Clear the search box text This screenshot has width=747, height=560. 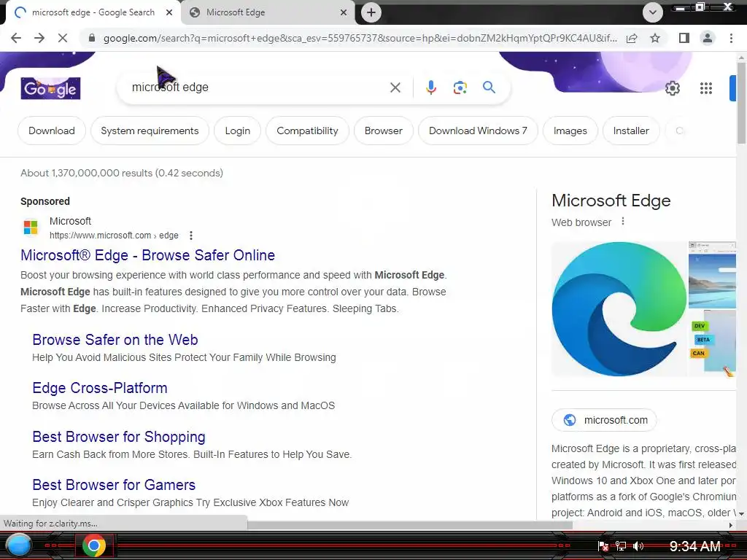395,87
